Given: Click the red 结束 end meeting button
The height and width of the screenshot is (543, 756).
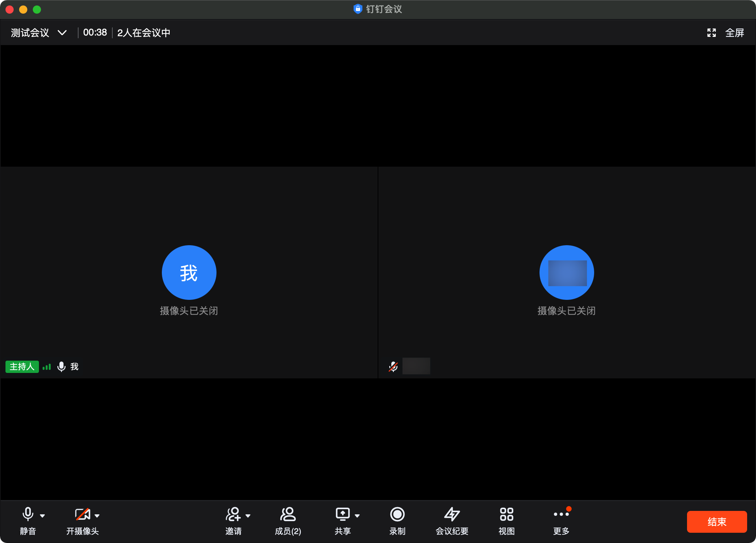Looking at the screenshot, I should click(x=716, y=522).
